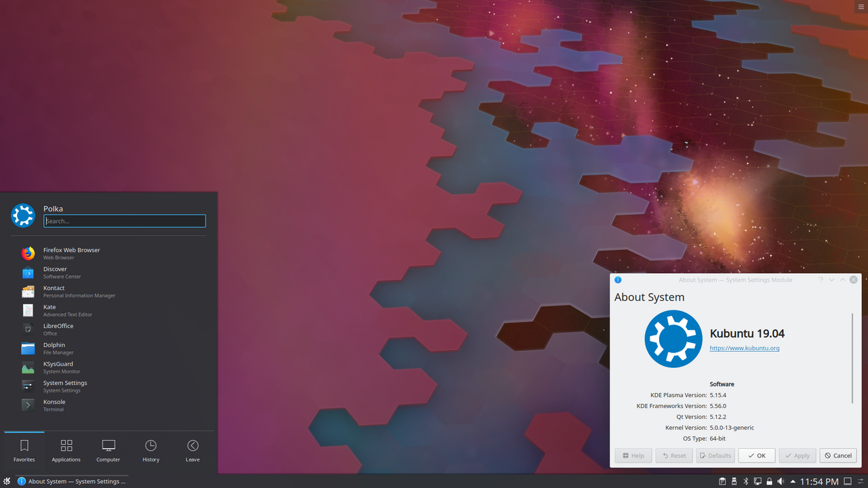Click the Cancel button in About System
This screenshot has width=868, height=488.
pos(838,455)
